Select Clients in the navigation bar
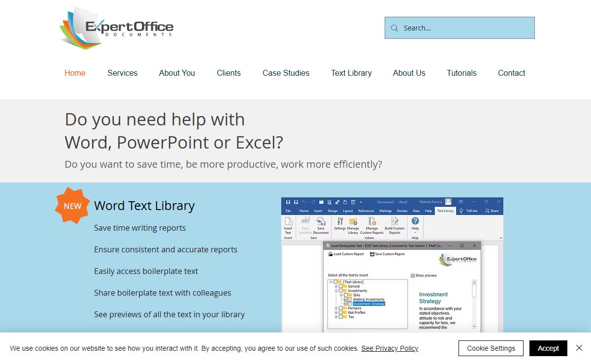Screen dimensions: 591x364 229,73
